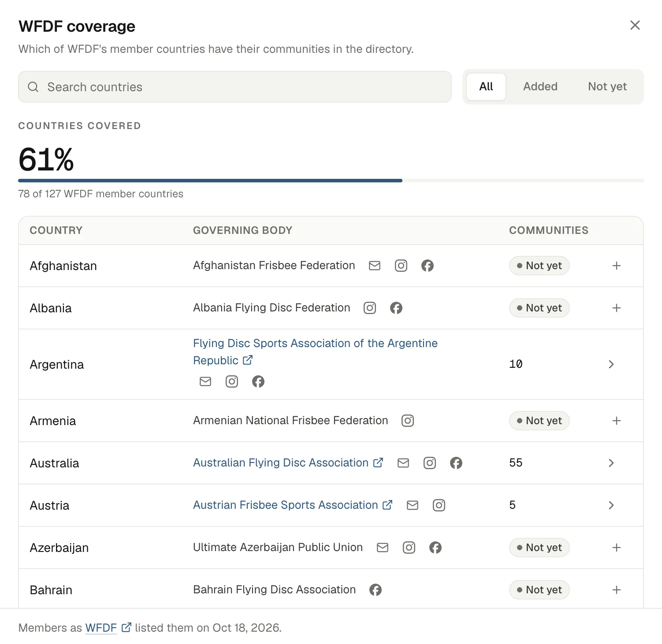Close the WFDF coverage dialog
The height and width of the screenshot is (644, 662).
[x=635, y=25]
